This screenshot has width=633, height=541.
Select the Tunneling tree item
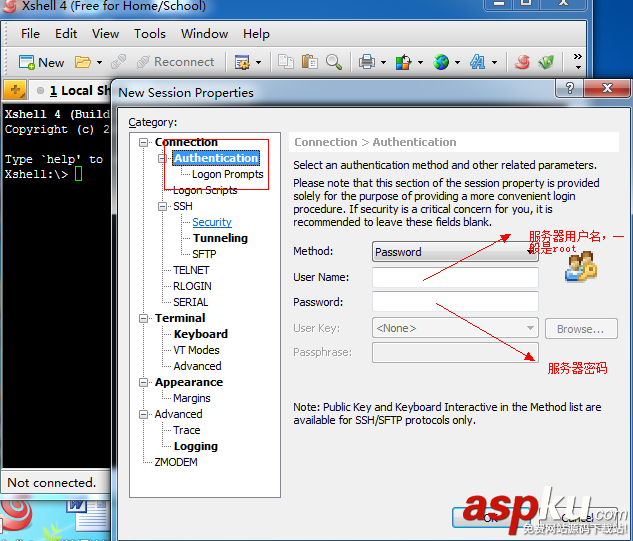[220, 238]
